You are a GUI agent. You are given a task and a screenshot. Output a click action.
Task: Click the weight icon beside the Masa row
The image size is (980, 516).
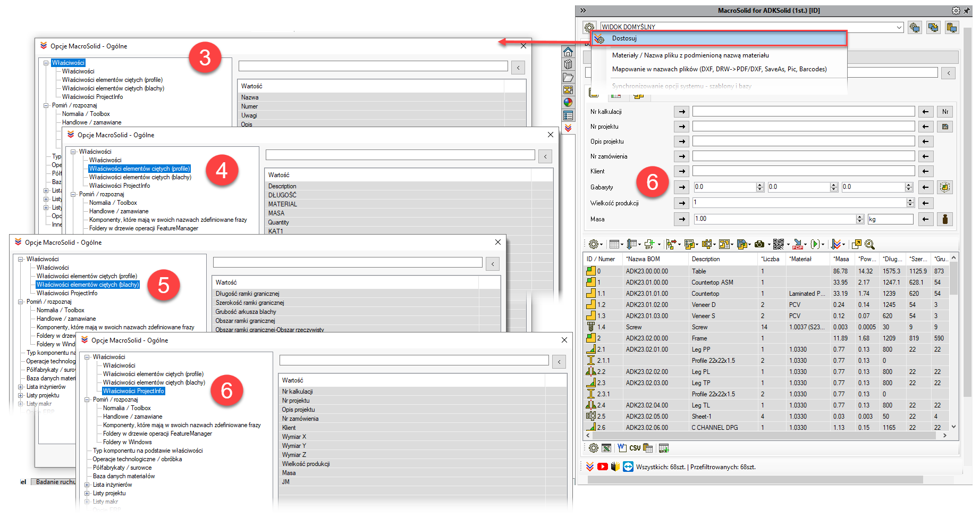click(945, 219)
